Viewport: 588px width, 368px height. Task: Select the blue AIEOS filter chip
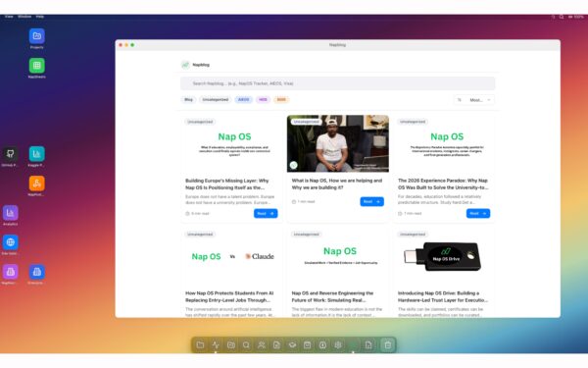[x=244, y=99]
